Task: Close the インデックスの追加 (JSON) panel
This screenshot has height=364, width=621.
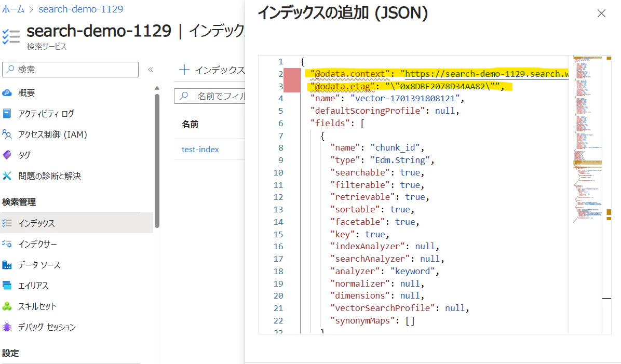Action: (601, 14)
